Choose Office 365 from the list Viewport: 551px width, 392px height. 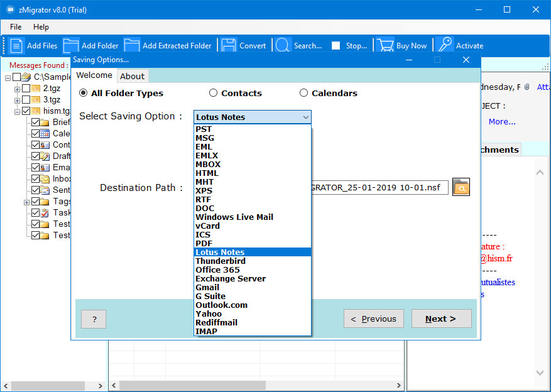(x=253, y=269)
